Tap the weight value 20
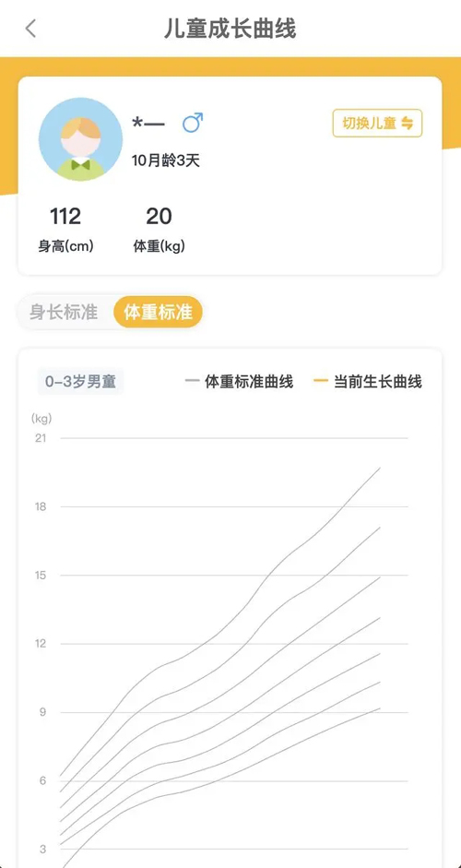Image resolution: width=461 pixels, height=868 pixels. click(159, 217)
